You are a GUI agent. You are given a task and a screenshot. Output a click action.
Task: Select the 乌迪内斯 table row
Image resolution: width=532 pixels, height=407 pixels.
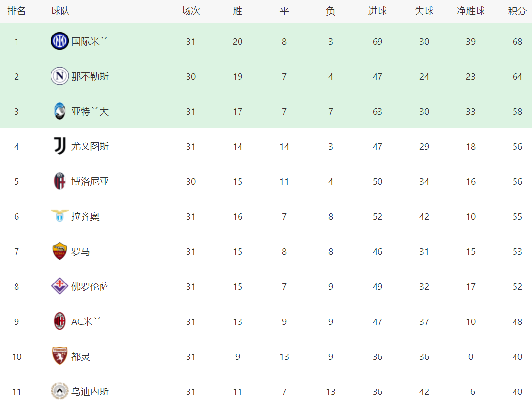(x=266, y=390)
